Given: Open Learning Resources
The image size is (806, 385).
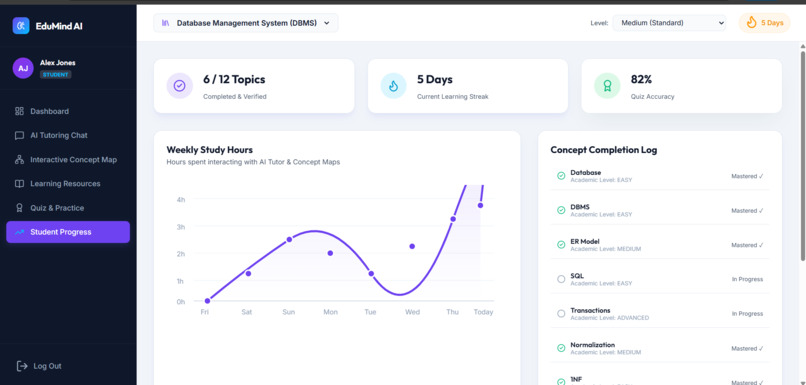Looking at the screenshot, I should tap(68, 184).
